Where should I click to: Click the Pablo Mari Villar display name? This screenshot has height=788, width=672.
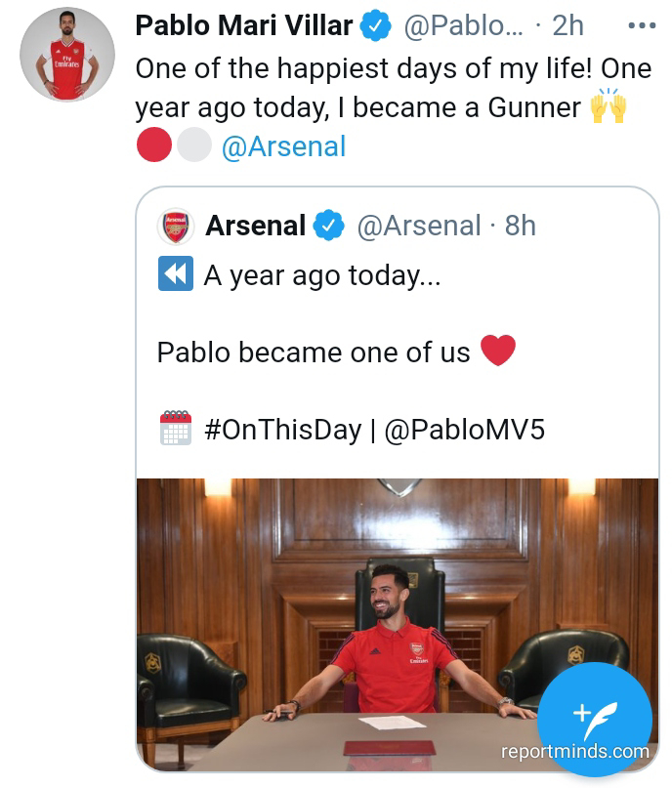[x=244, y=26]
